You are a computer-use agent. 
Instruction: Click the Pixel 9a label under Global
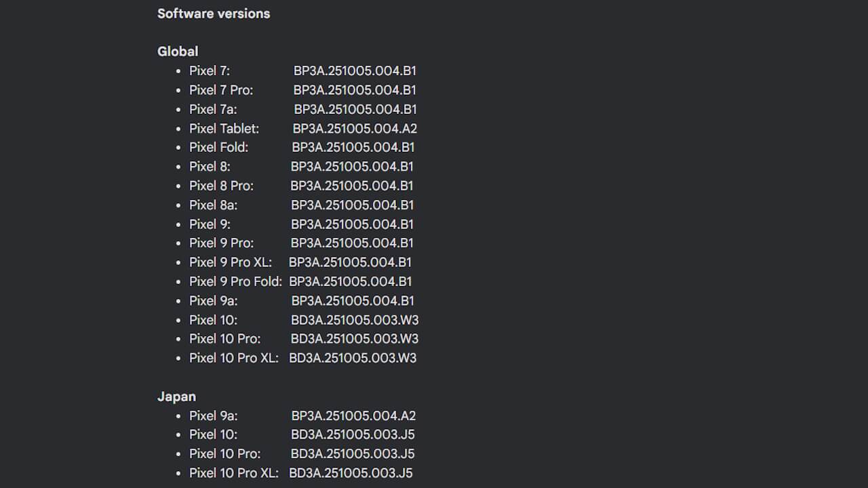click(x=213, y=300)
